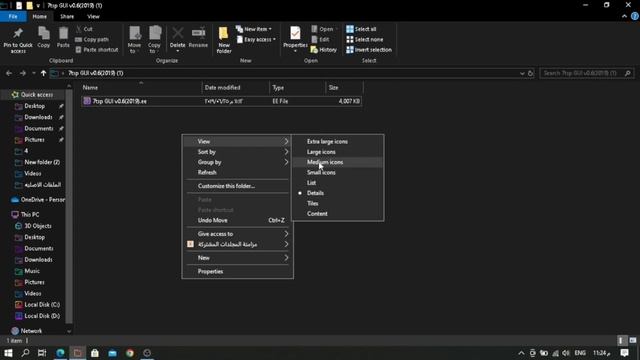Sort by Date modified column header
640x360 pixels.
coord(236,87)
